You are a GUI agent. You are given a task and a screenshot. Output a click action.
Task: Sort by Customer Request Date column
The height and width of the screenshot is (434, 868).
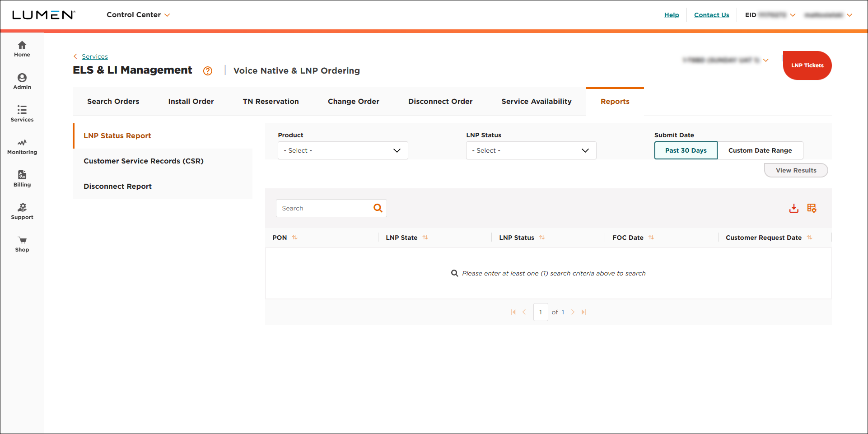coord(810,238)
